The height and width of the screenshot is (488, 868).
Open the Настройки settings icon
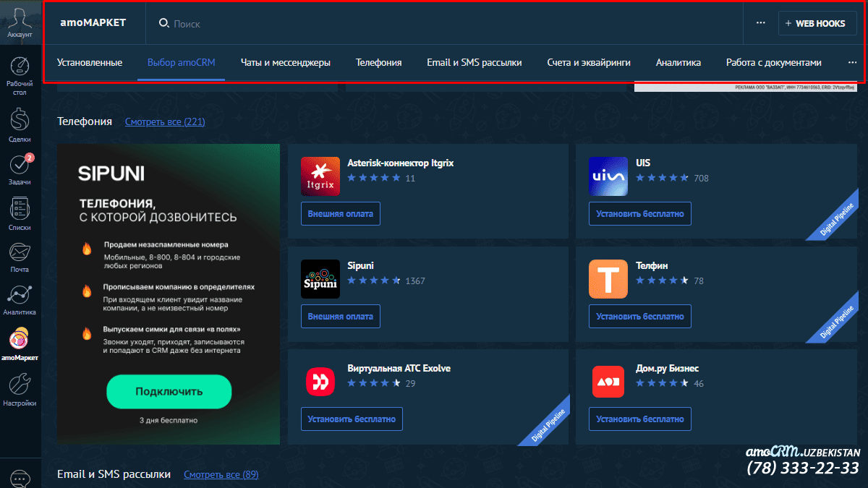tap(20, 383)
